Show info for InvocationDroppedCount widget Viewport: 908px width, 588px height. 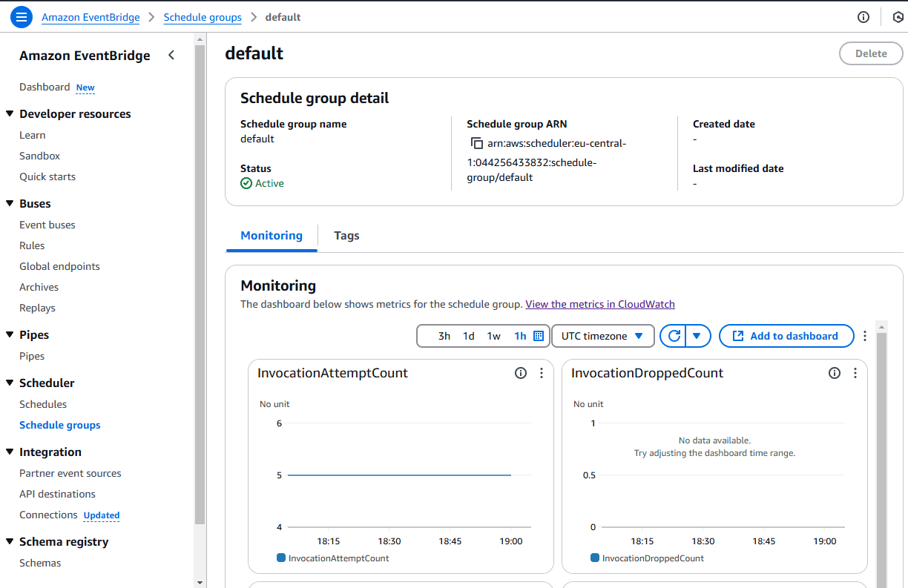tap(835, 373)
